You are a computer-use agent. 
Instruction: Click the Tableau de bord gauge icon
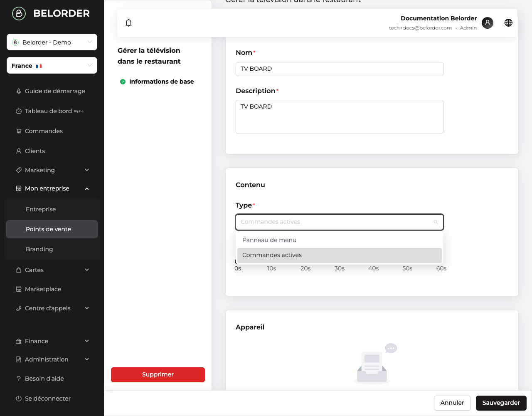tap(19, 111)
